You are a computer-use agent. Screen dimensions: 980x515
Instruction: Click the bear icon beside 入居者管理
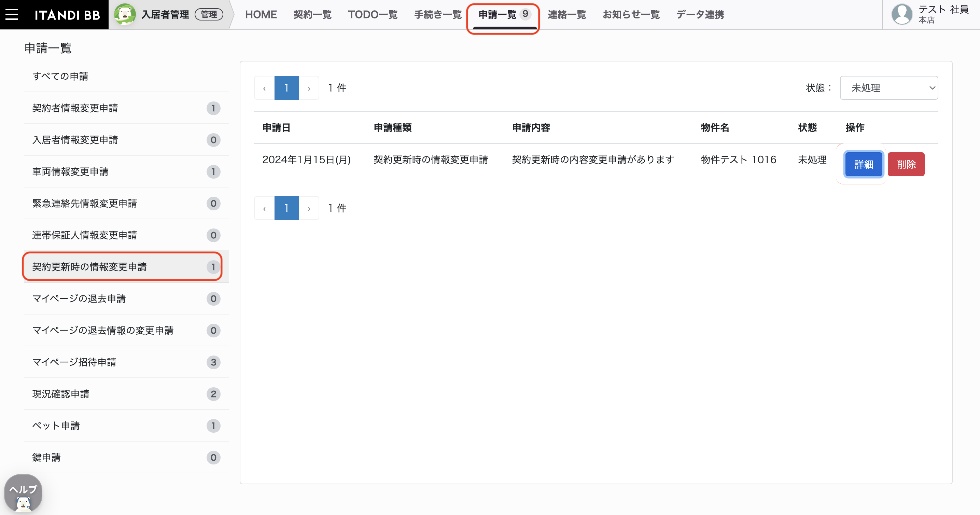click(x=125, y=14)
